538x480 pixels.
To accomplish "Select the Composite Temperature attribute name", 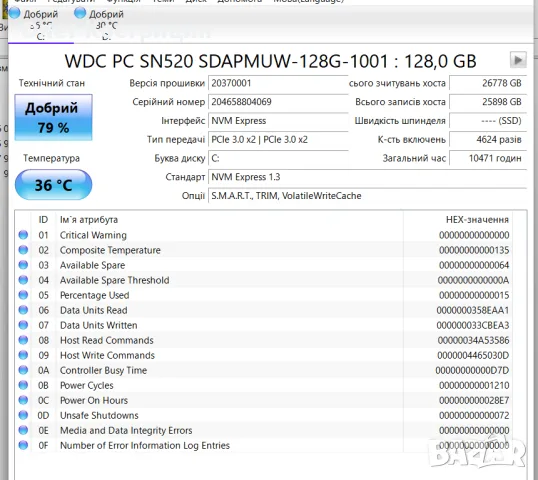I will 110,250.
